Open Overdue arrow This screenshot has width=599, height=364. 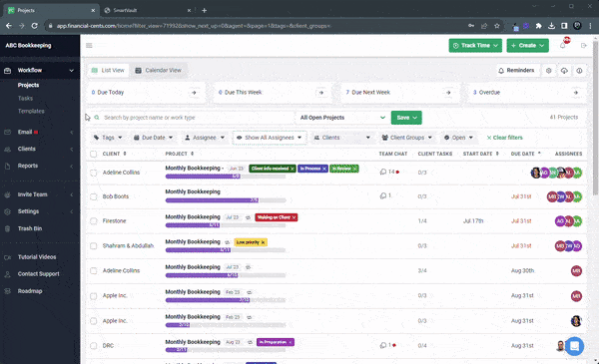pyautogui.click(x=576, y=93)
